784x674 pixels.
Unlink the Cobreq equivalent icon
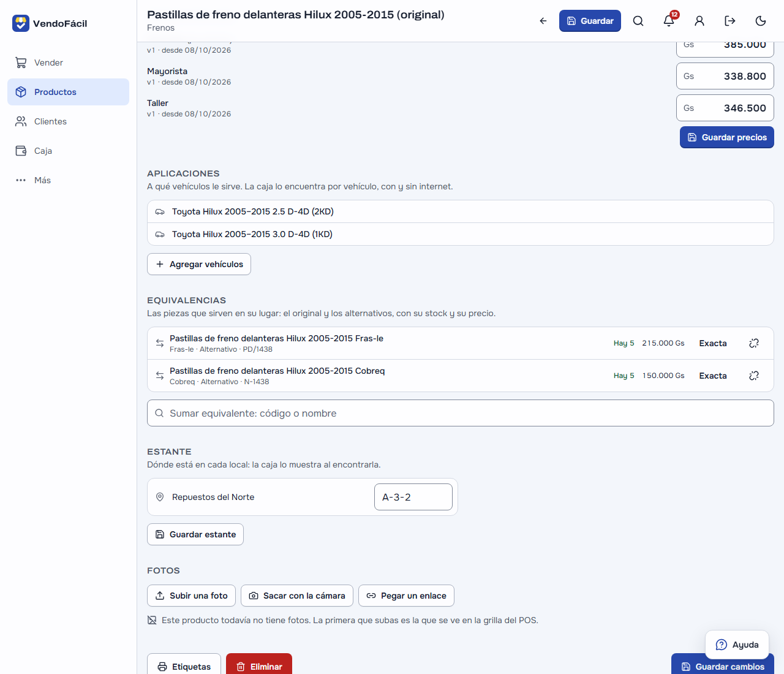pos(754,376)
